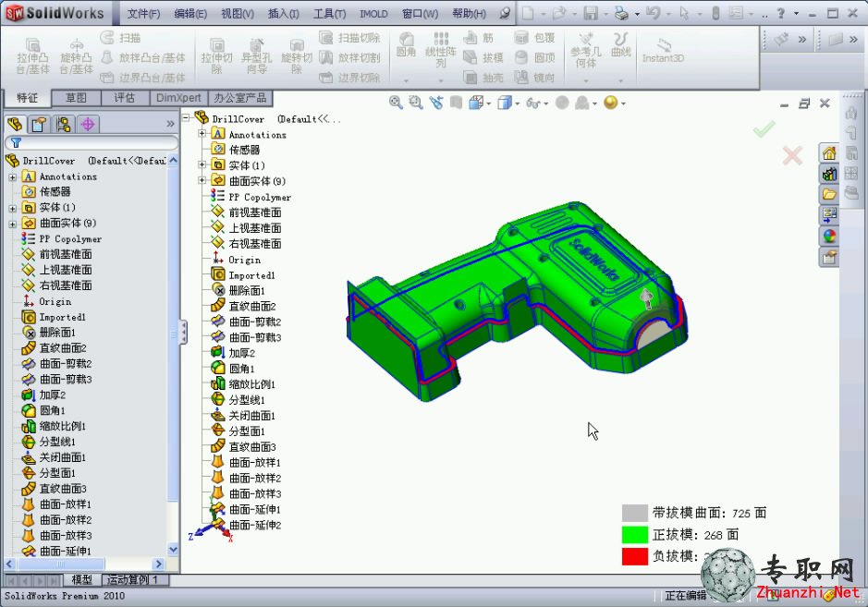Cancel with the red X in the graphics area

tap(792, 155)
